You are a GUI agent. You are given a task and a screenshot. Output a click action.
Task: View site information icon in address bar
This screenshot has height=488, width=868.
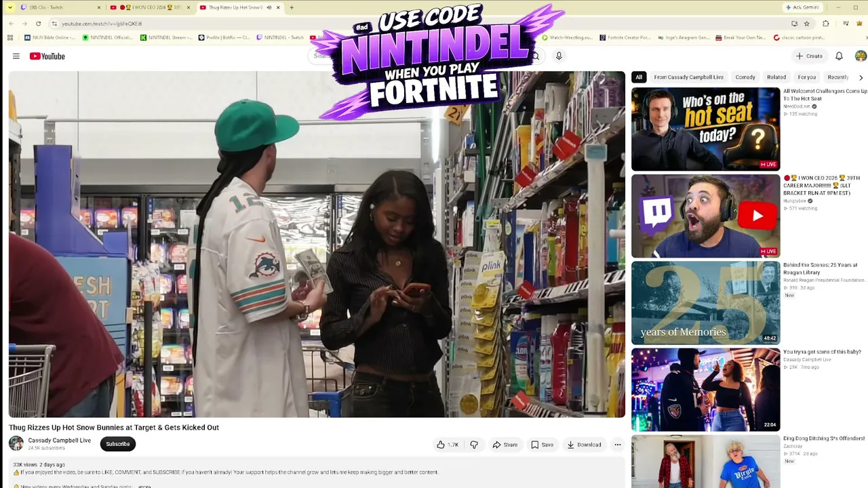click(54, 24)
